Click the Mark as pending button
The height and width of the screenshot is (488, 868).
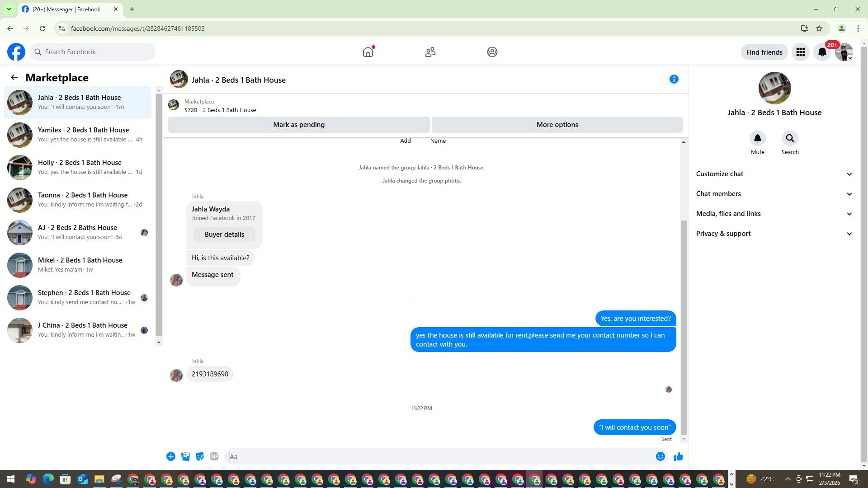pyautogui.click(x=299, y=125)
